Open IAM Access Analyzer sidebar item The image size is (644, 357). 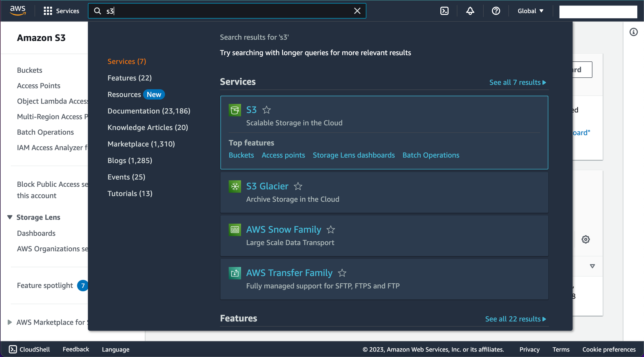point(52,148)
